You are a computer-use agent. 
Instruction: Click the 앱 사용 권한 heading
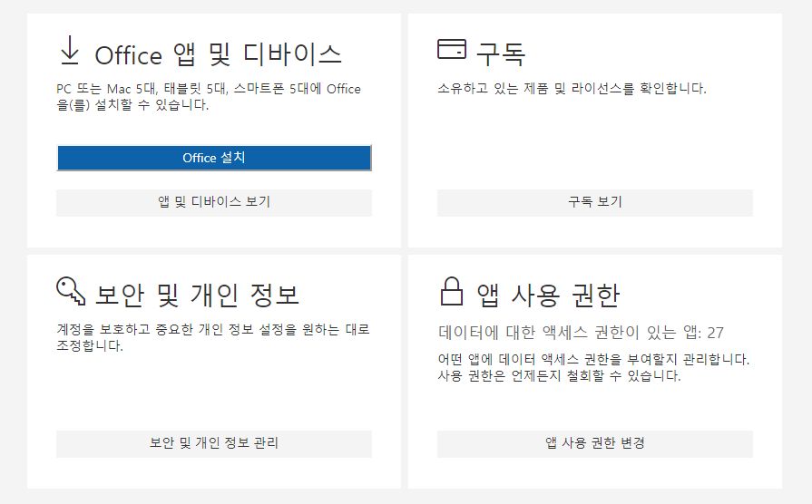coord(548,295)
